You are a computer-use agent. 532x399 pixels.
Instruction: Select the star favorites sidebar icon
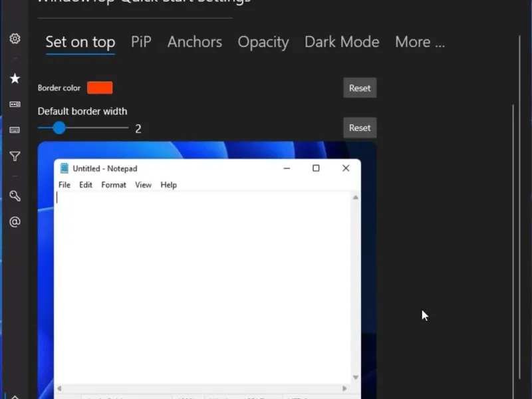[x=15, y=78]
